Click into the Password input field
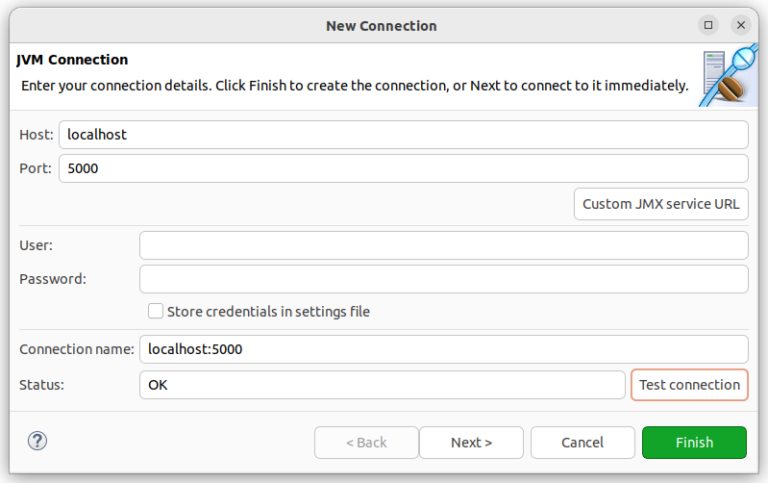 [443, 279]
